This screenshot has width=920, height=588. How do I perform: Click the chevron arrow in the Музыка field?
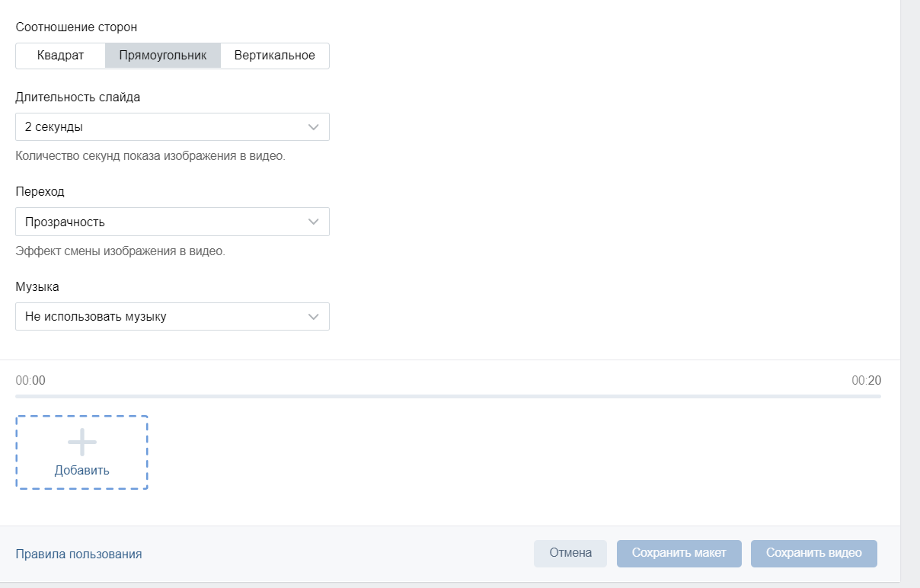click(x=313, y=317)
